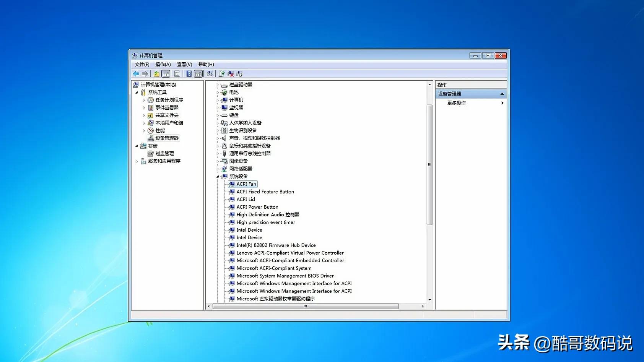
Task: Click the Forward arrow toolbar icon
Action: (145, 74)
